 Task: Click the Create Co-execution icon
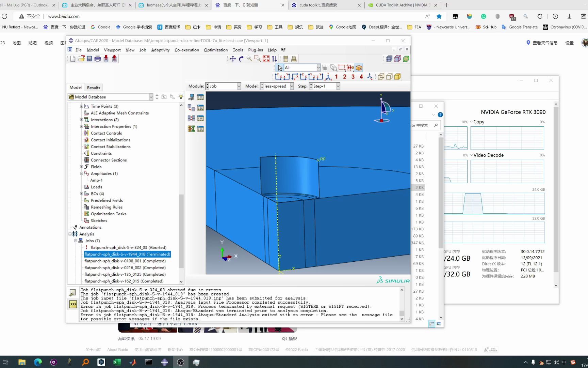192,118
